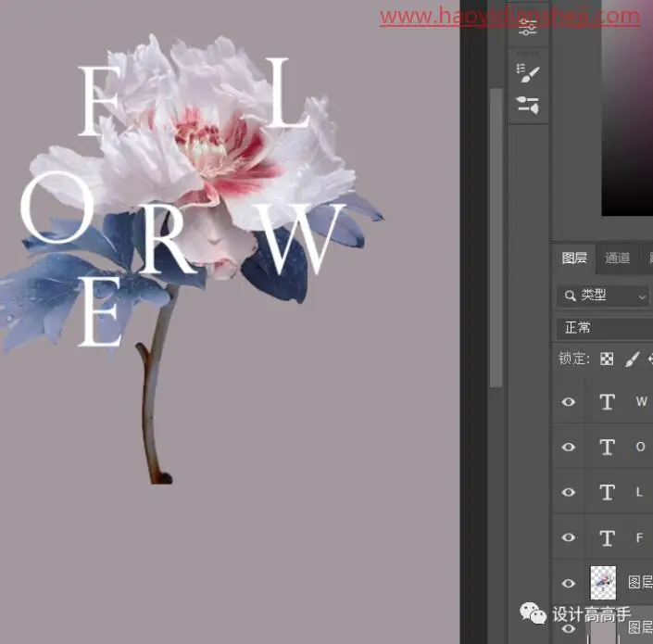This screenshot has height=644, width=653.
Task: Click the vertical scrollbar beside the canvas
Action: pos(496,237)
